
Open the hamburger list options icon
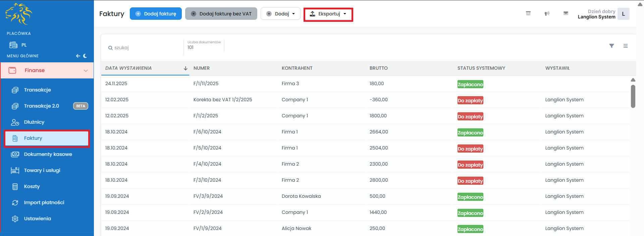point(625,46)
